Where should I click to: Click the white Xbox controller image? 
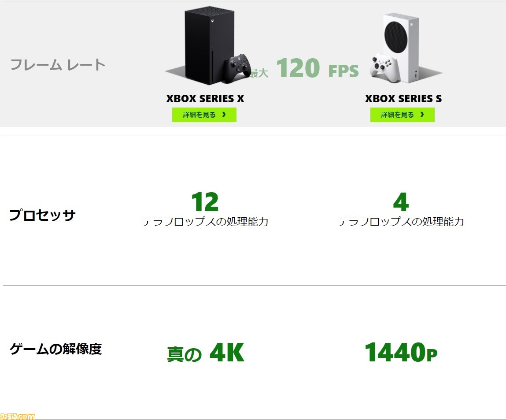[384, 68]
